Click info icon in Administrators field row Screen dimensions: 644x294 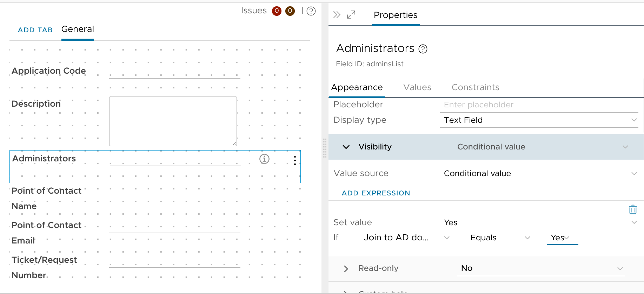pos(264,159)
